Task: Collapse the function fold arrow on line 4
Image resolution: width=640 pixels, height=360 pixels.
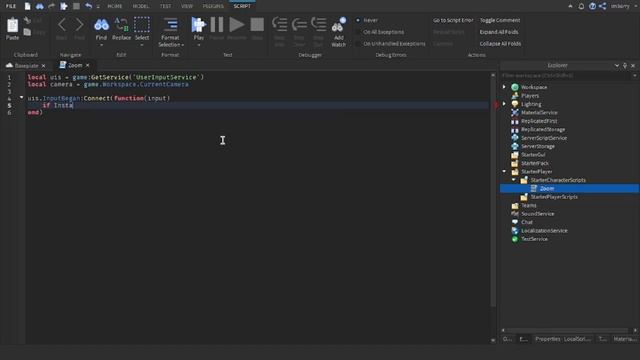Action: point(21,98)
